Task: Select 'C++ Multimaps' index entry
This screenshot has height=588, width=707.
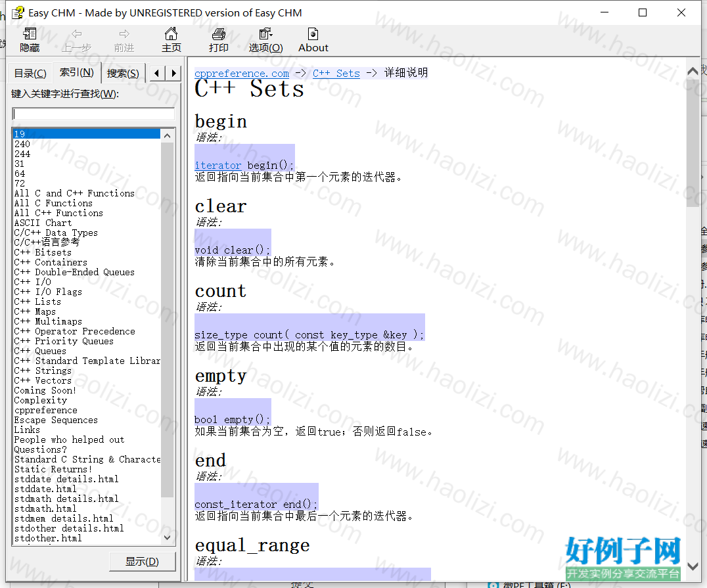Action: pyautogui.click(x=48, y=321)
